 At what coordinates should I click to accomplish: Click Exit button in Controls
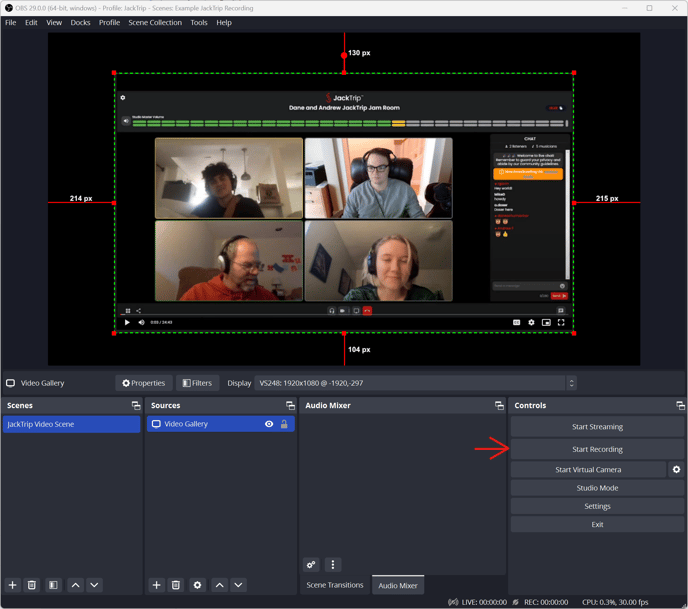(x=597, y=524)
